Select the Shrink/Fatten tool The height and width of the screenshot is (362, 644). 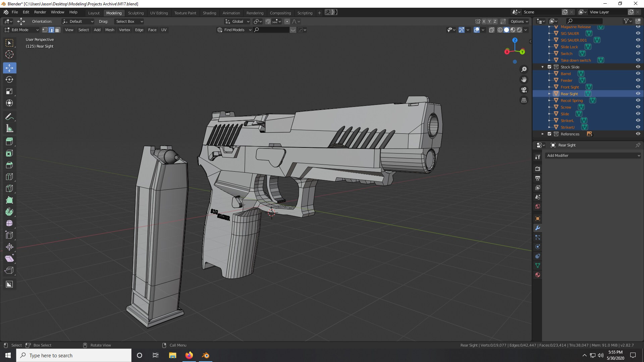pyautogui.click(x=9, y=247)
